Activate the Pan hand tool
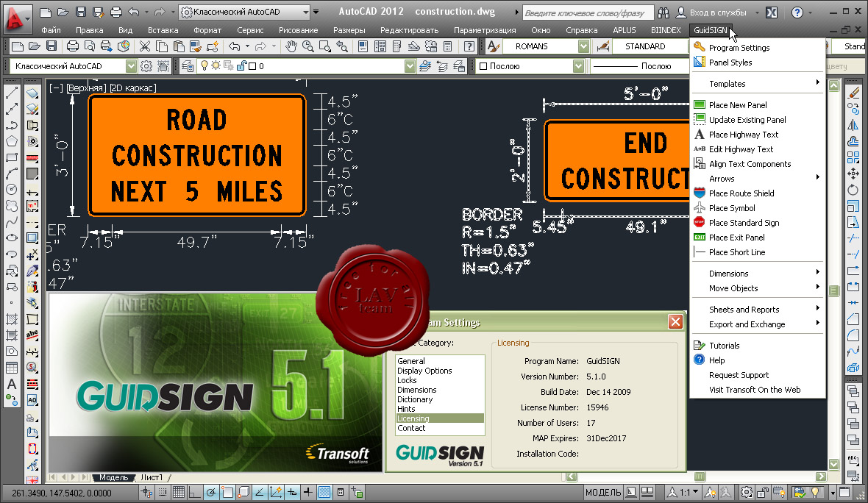The width and height of the screenshot is (868, 503). [x=291, y=46]
